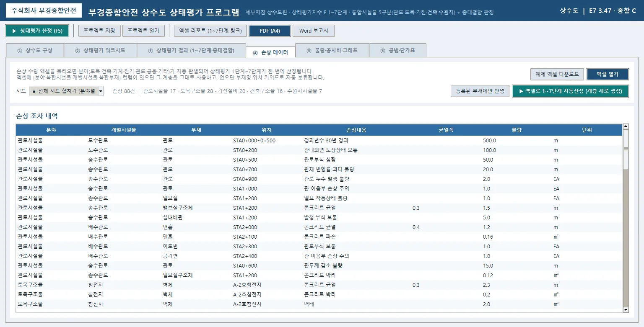Select the 밸브 작동상태 불량 cell
Viewport: 644px width, 327px height.
(x=326, y=198)
